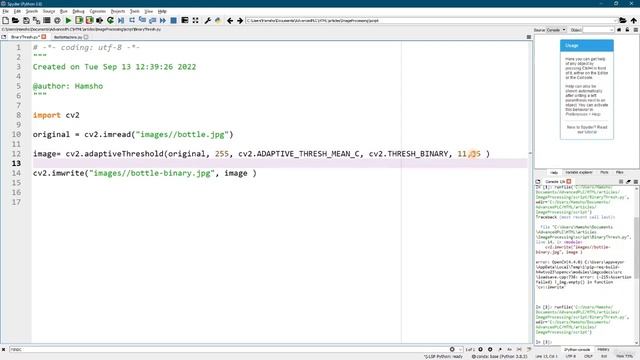Open the Projects menu
Image resolution: width=640 pixels, height=360 pixels.
tap(118, 11)
